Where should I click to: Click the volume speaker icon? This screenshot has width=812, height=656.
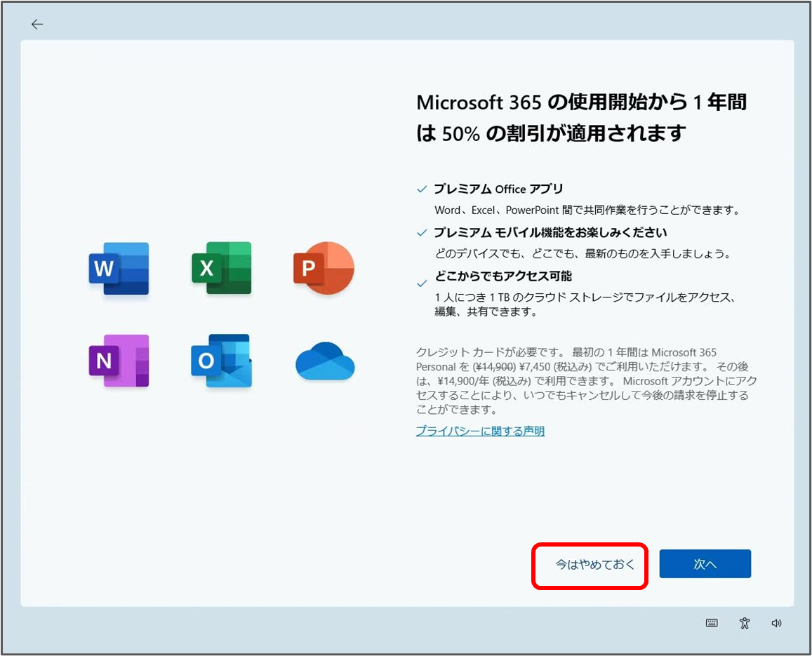[x=776, y=623]
